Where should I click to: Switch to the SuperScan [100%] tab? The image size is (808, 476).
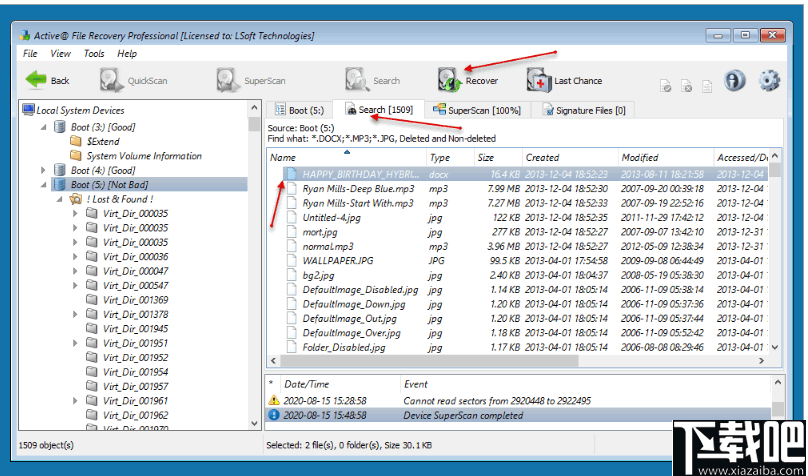pyautogui.click(x=477, y=110)
